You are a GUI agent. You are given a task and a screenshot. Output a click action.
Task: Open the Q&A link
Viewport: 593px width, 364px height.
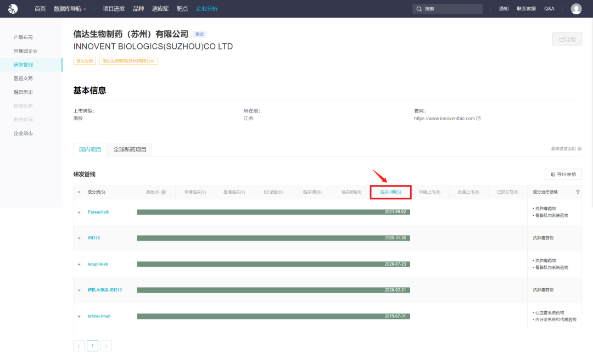pos(549,9)
